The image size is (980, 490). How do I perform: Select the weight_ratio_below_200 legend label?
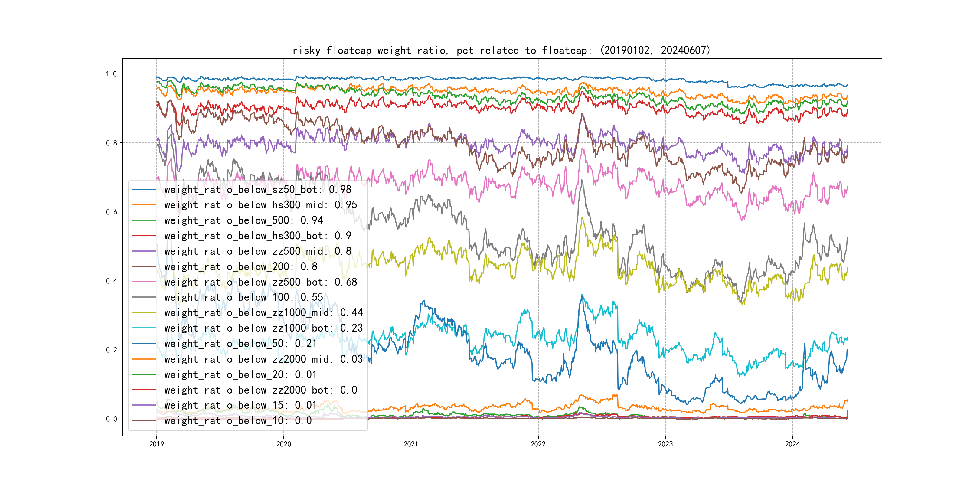pyautogui.click(x=240, y=267)
